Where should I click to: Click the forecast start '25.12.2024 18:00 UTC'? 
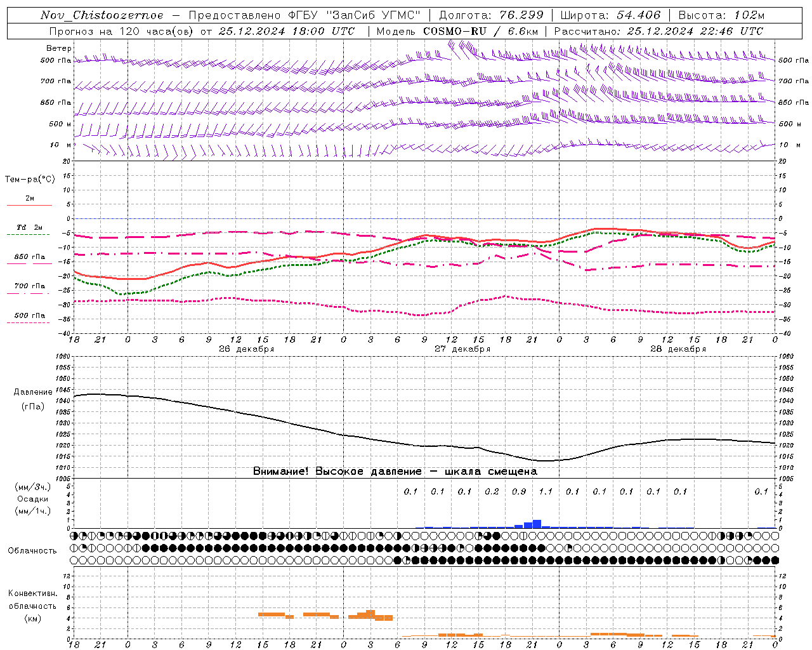click(x=287, y=31)
